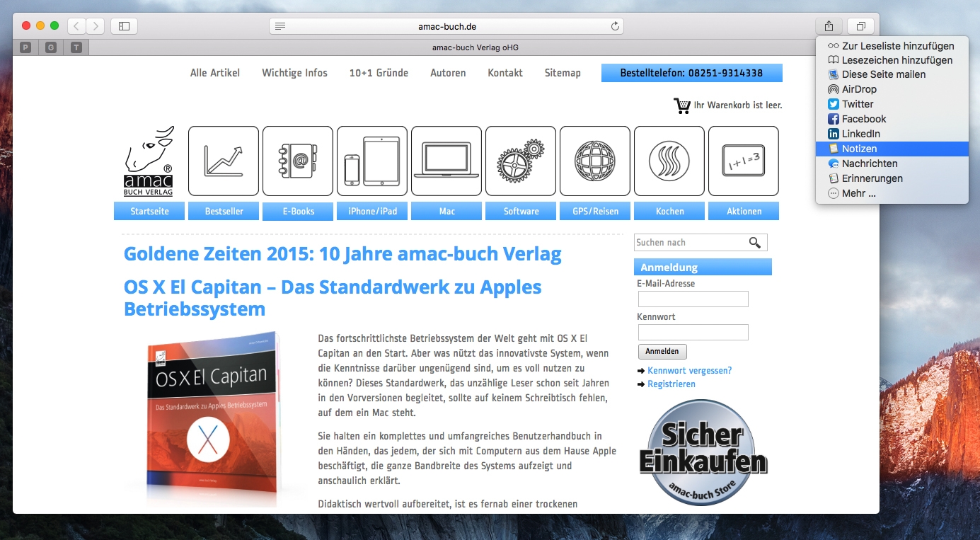Click the E-Mail-Adresse input field
Screen dimensions: 980x540
(693, 299)
